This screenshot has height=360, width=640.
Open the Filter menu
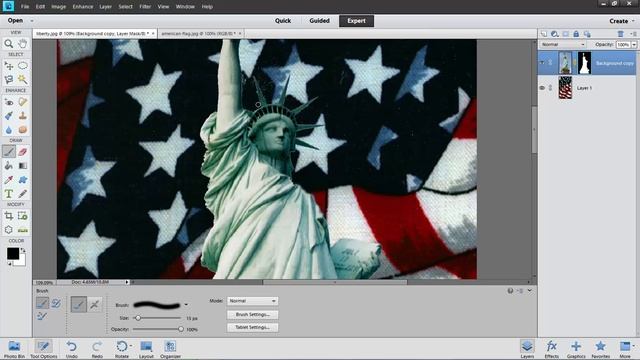[x=145, y=7]
